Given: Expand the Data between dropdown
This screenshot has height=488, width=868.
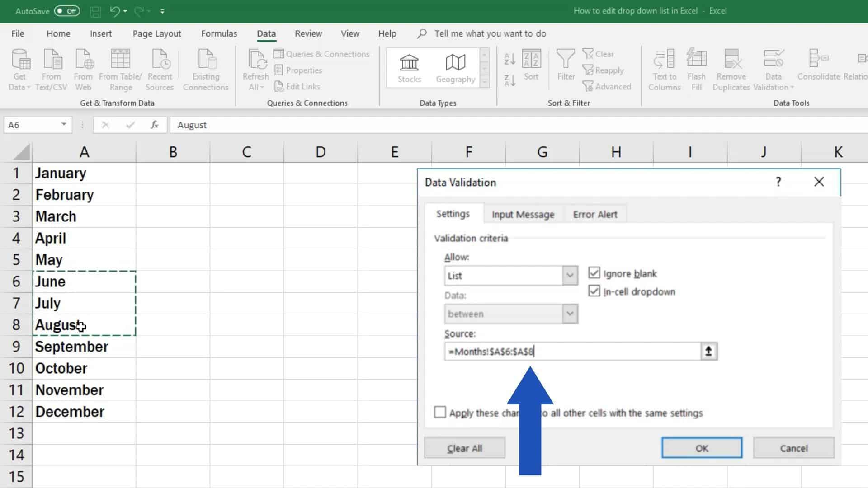Looking at the screenshot, I should [x=569, y=314].
